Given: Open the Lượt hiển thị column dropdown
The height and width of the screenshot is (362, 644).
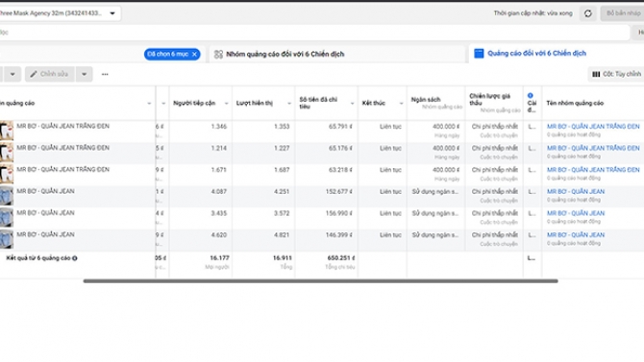Looking at the screenshot, I should (x=289, y=104).
